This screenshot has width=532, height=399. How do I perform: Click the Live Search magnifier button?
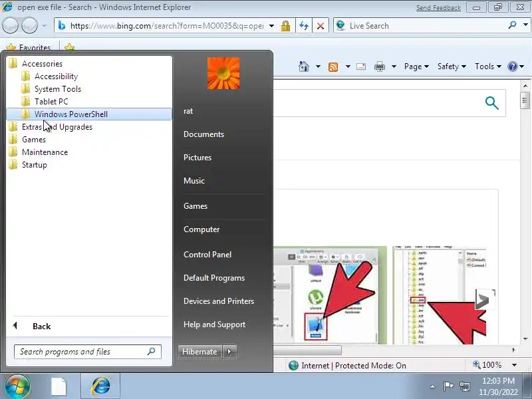tap(513, 25)
